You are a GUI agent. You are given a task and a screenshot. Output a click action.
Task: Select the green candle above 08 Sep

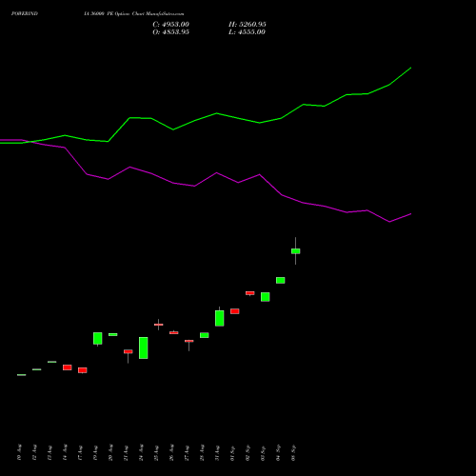(296, 251)
